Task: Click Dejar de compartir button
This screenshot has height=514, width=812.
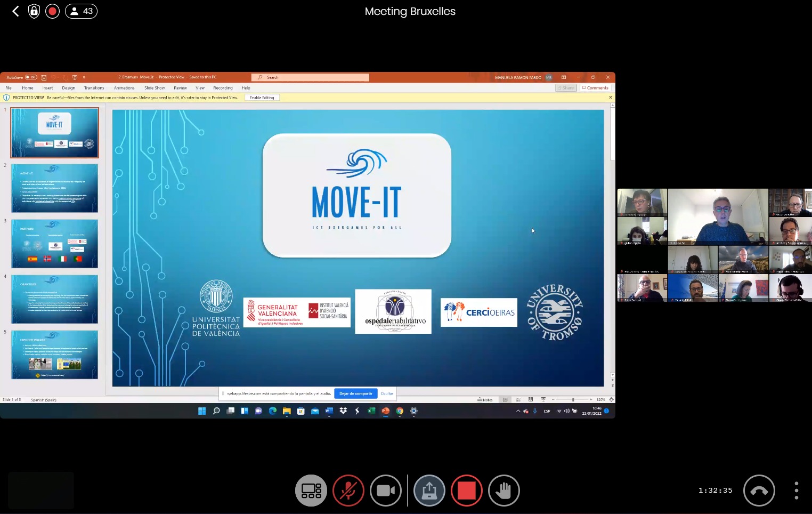Action: [x=356, y=393]
